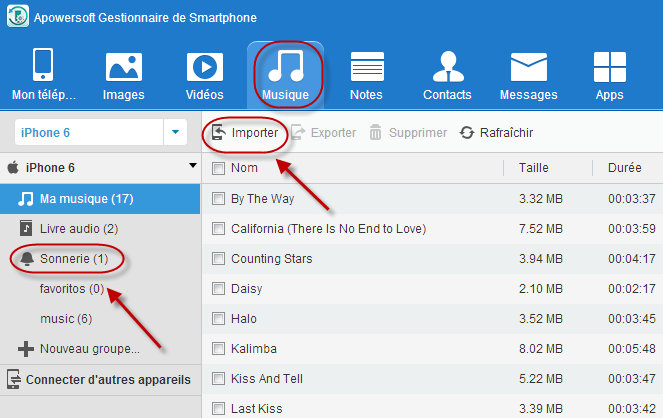Open the iPhone 6 device dropdown arrow

(x=175, y=132)
